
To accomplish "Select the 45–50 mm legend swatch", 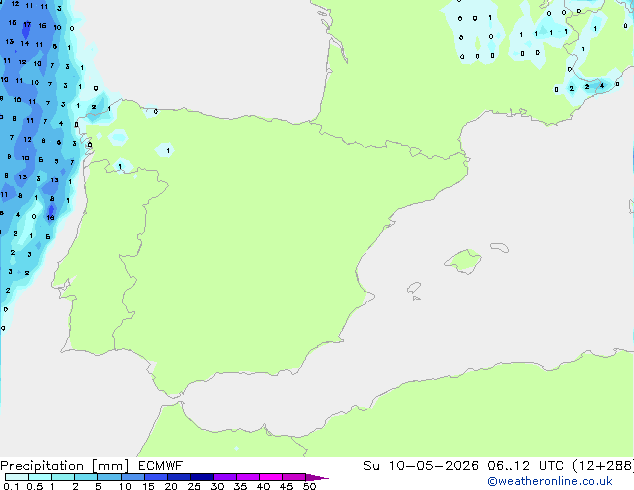I will 294,477.
